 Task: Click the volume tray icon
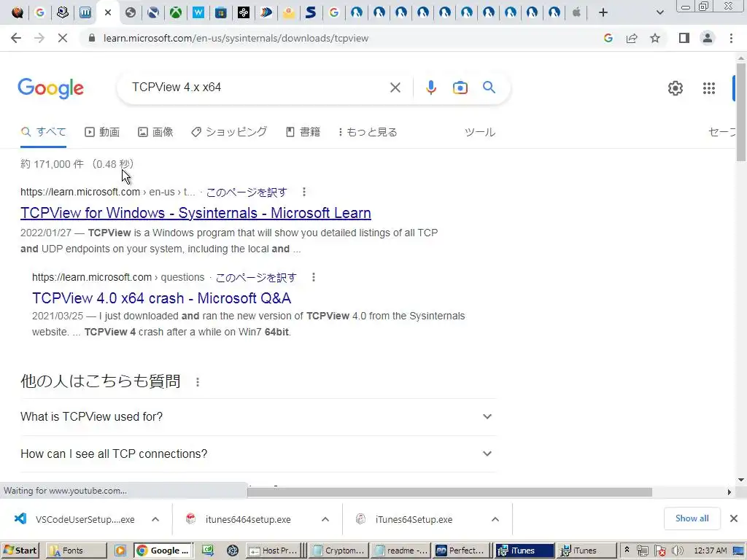point(678,551)
